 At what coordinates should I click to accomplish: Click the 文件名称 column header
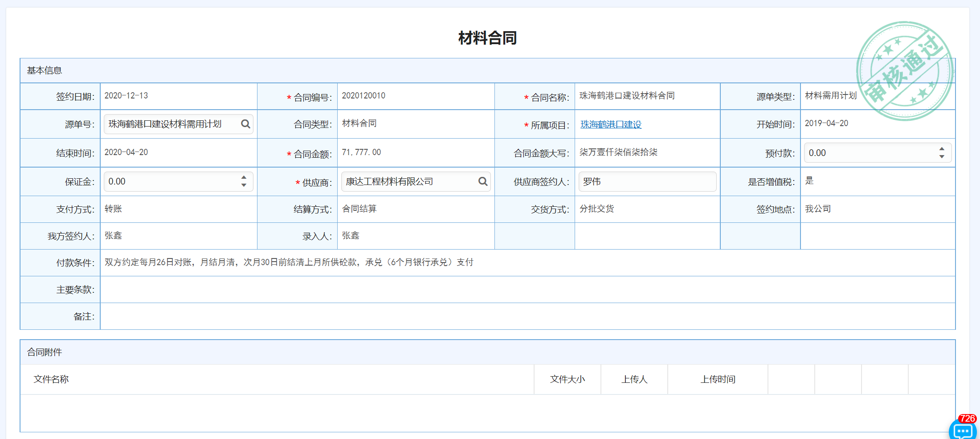(51, 379)
